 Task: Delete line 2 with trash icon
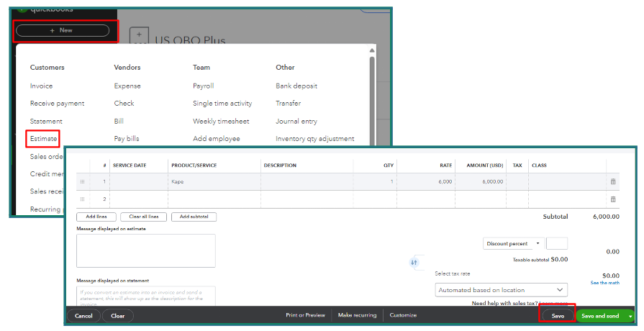point(613,199)
